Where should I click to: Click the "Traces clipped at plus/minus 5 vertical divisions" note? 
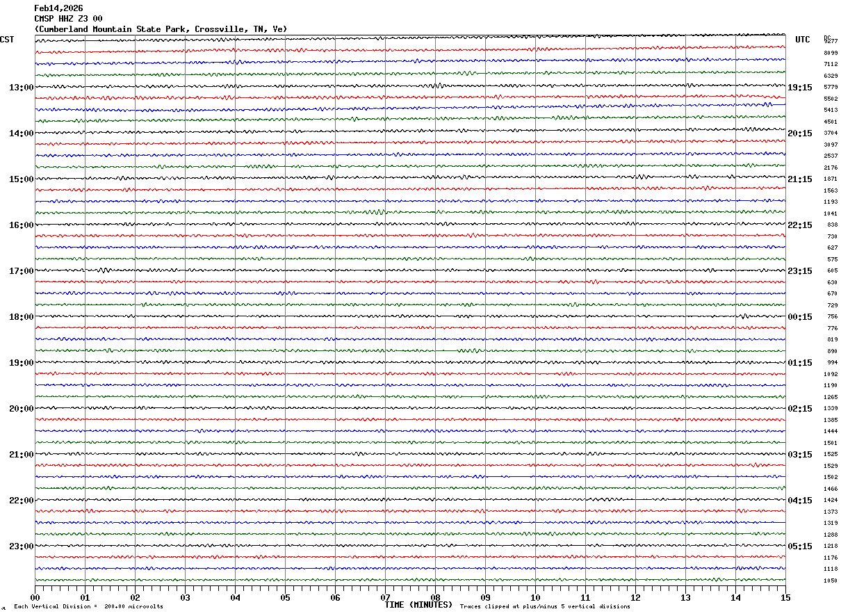pos(545,607)
